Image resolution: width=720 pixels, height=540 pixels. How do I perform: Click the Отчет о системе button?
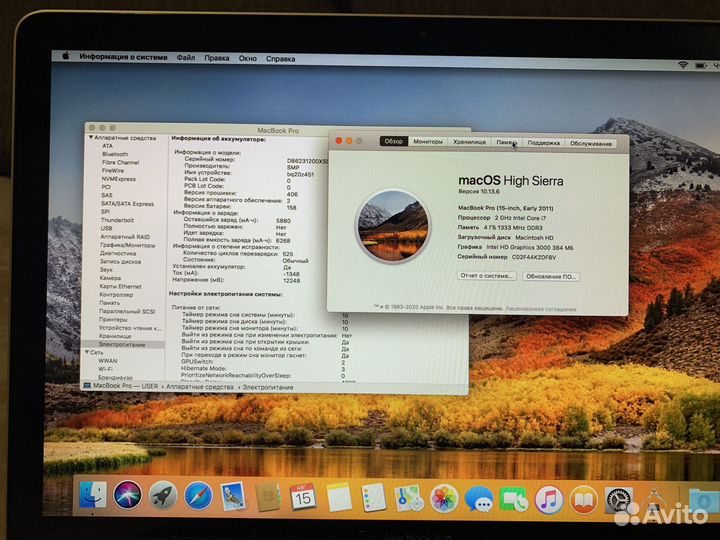tap(486, 276)
